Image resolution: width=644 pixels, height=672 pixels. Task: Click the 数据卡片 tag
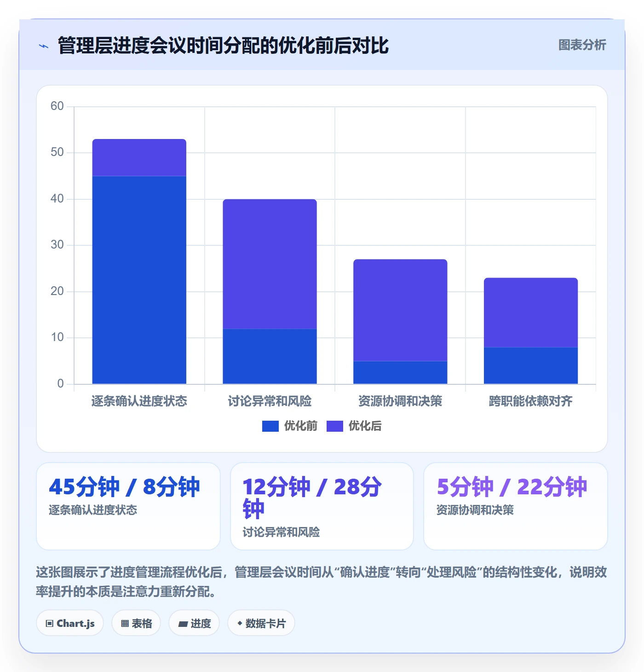pos(261,623)
